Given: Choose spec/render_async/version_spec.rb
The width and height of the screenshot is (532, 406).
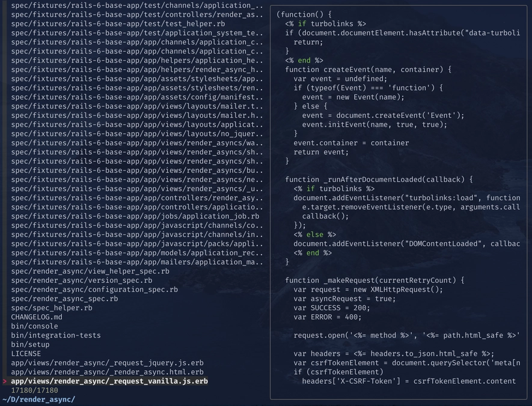Looking at the screenshot, I should pos(81,280).
